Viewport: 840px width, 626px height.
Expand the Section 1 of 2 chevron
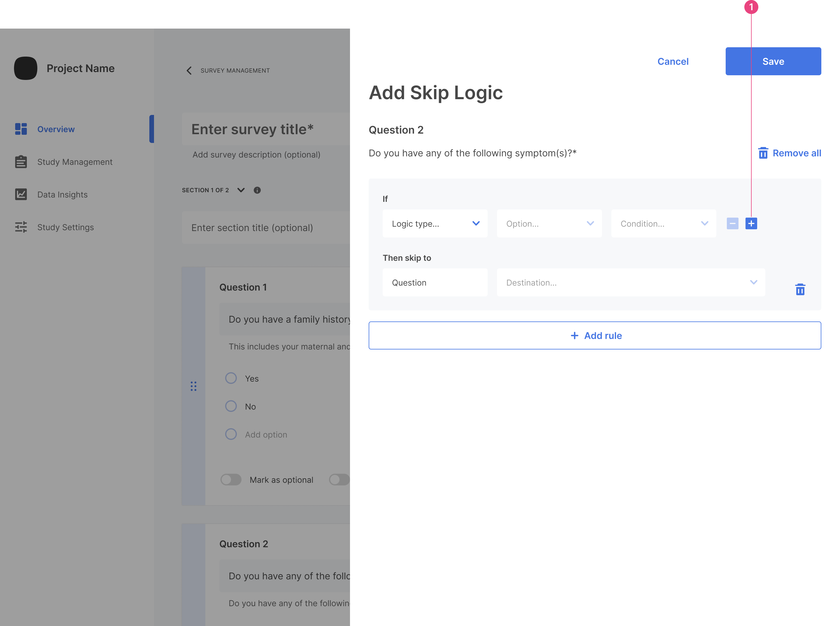point(241,190)
